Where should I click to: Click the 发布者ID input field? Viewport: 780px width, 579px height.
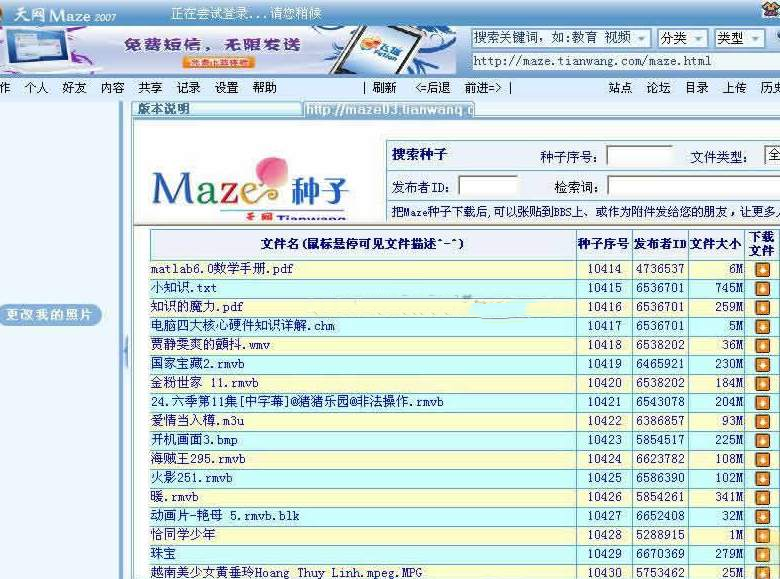(488, 186)
